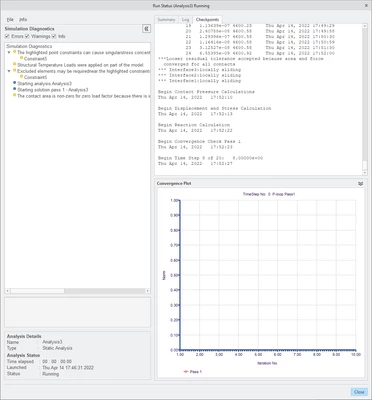Collapse the point constraints warning node
This screenshot has width=372, height=400.
(x=9, y=53)
